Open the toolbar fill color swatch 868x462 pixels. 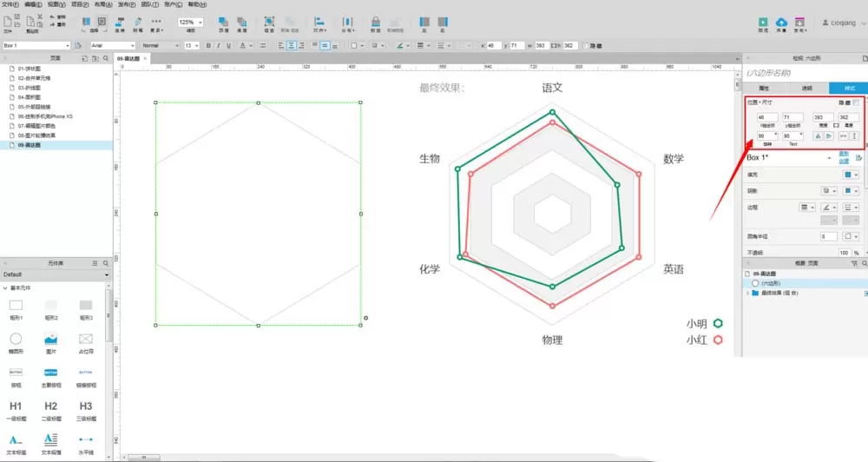357,45
